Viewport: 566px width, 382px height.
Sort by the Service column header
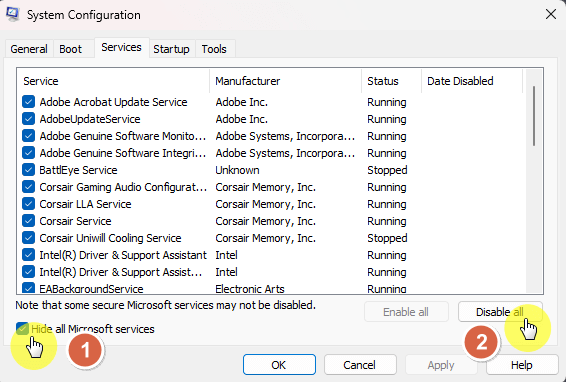point(113,81)
